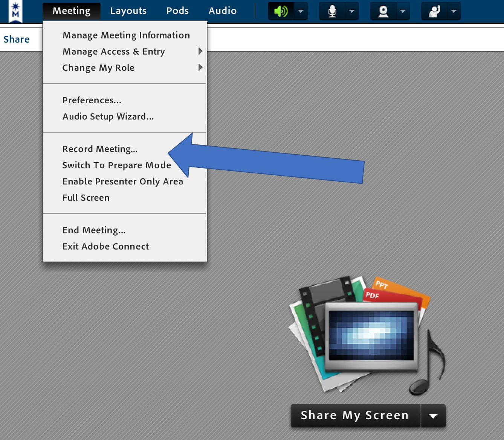Enable Presenter Only Area option
The height and width of the screenshot is (440, 504).
coord(122,181)
